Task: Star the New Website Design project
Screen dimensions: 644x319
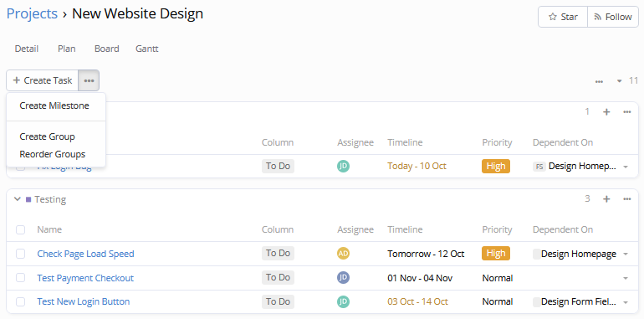Action: click(563, 17)
